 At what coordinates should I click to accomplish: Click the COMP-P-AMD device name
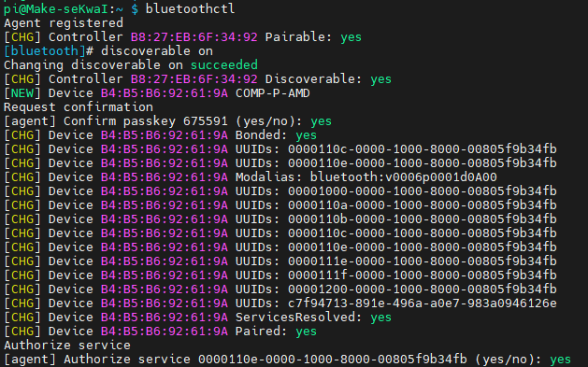click(273, 93)
